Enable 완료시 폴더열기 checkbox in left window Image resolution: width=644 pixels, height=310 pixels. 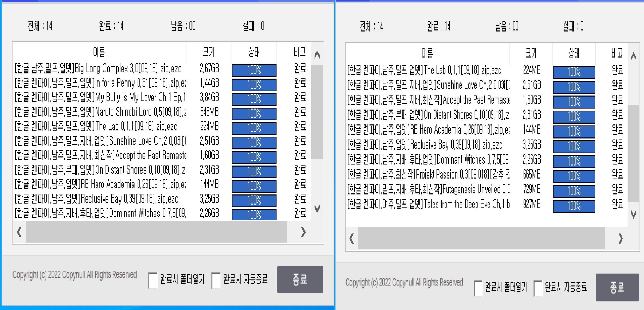(x=153, y=280)
